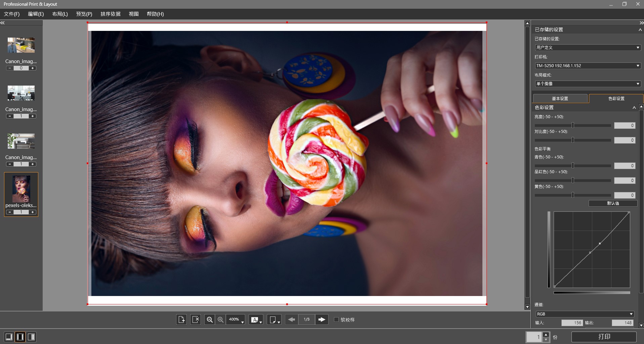Open the 打印机 printer dropdown
Image resolution: width=644 pixels, height=344 pixels.
point(588,66)
